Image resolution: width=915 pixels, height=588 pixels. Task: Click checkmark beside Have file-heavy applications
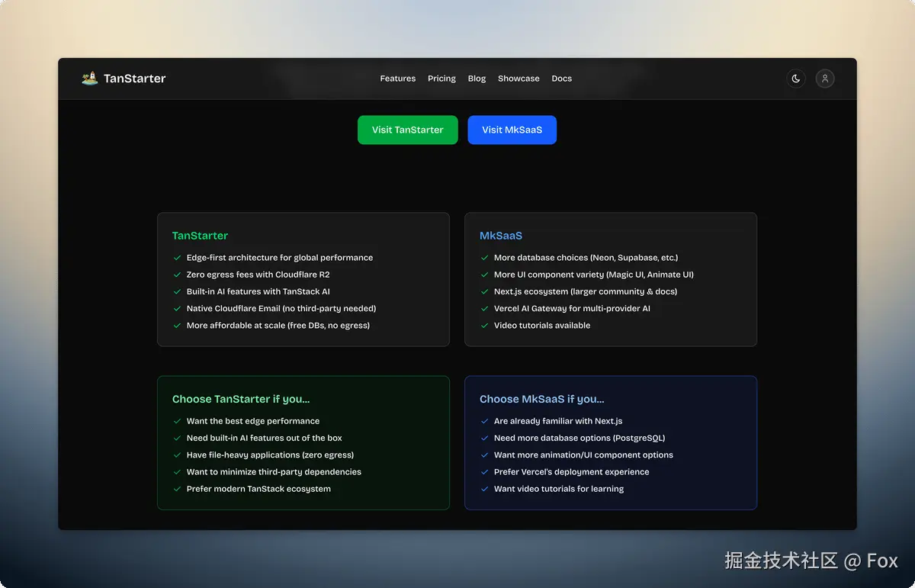point(177,455)
